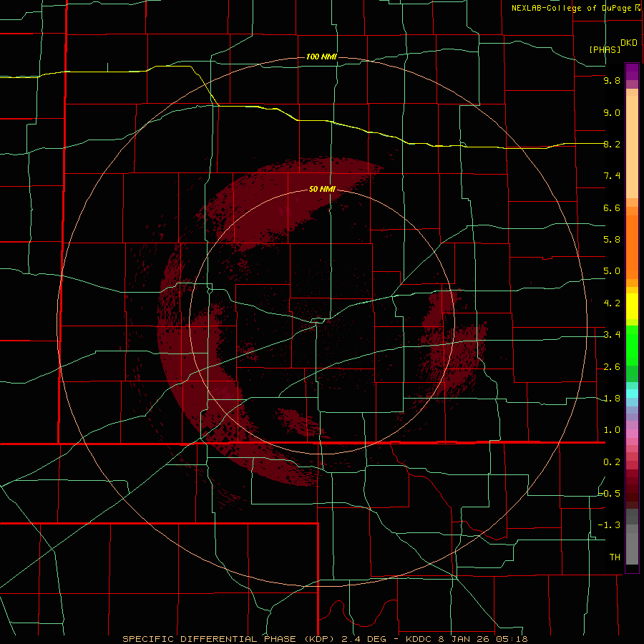Click the 7.4 value on the color scale
The height and width of the screenshot is (644, 644).
pyautogui.click(x=612, y=176)
